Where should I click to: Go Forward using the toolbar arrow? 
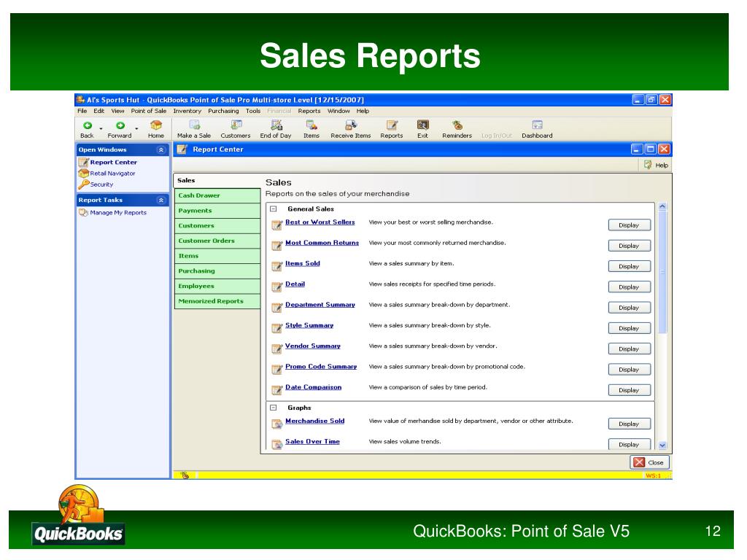(120, 129)
